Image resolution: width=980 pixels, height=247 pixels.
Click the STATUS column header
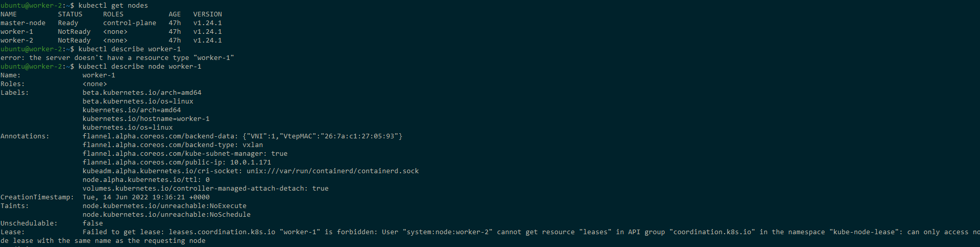click(70, 14)
